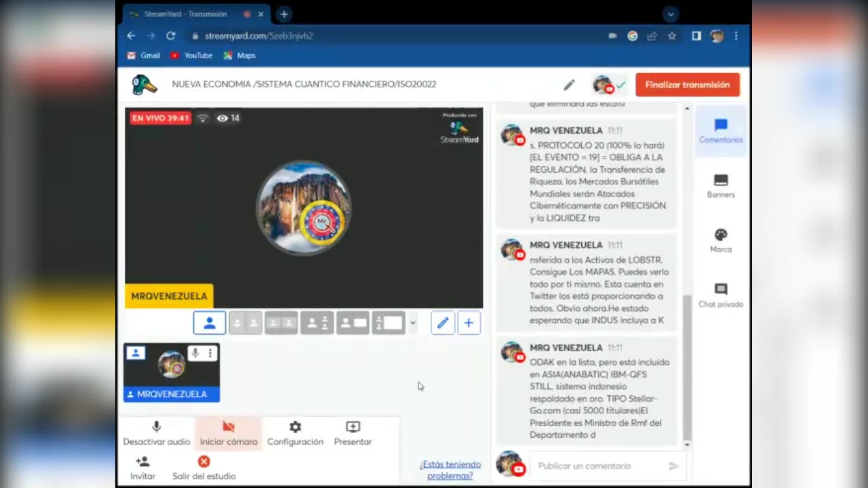Toggle Desactivar audio microphone
This screenshot has height=488, width=868.
point(157,433)
